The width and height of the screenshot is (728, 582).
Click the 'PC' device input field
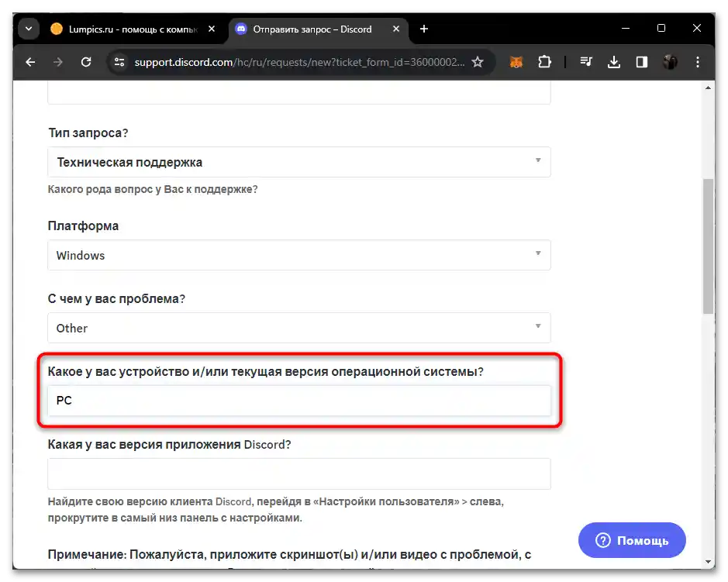(x=298, y=401)
